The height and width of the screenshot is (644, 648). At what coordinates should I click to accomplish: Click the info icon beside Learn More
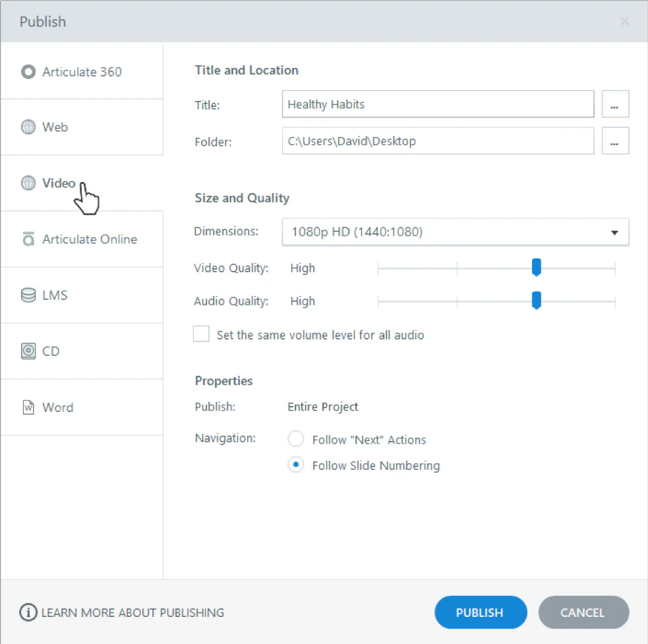click(28, 612)
